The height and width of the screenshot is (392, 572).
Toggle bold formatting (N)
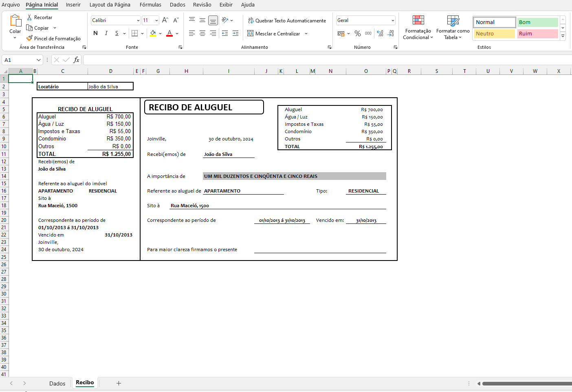[x=95, y=33]
